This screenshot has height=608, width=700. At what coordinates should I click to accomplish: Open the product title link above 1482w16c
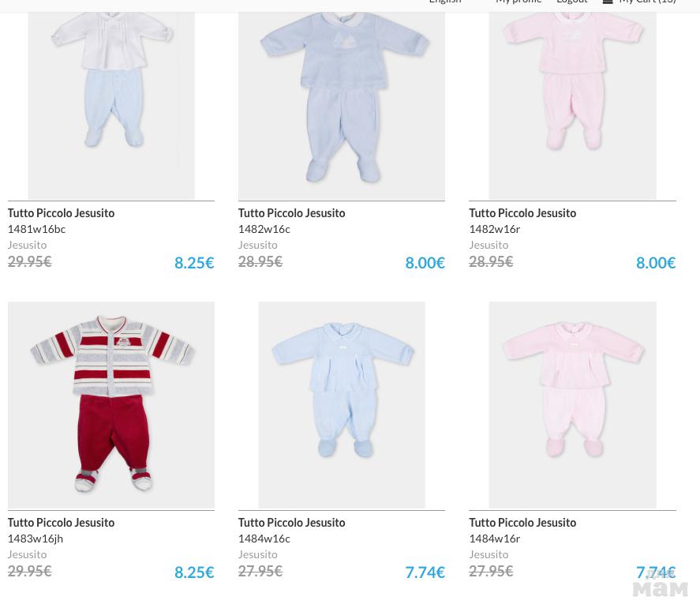click(291, 213)
